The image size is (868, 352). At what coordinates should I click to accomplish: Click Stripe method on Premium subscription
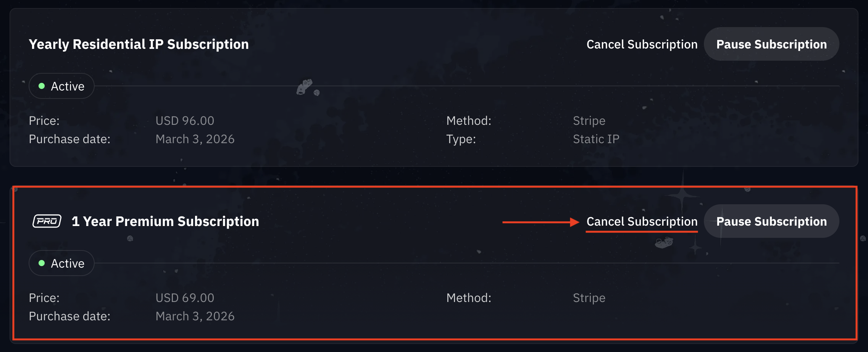589,298
